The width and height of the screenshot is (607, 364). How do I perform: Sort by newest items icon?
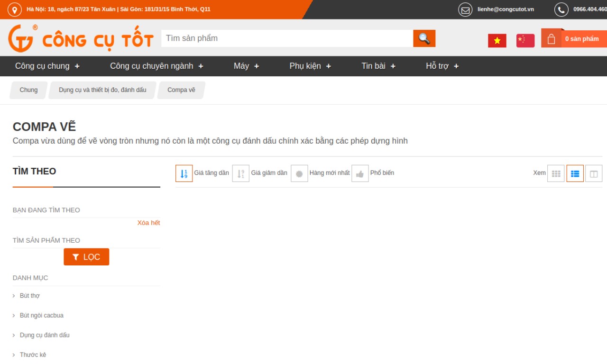coord(299,173)
